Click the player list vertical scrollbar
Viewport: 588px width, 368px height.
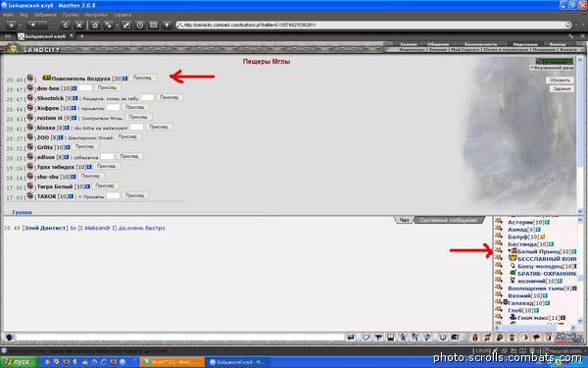[x=581, y=272]
